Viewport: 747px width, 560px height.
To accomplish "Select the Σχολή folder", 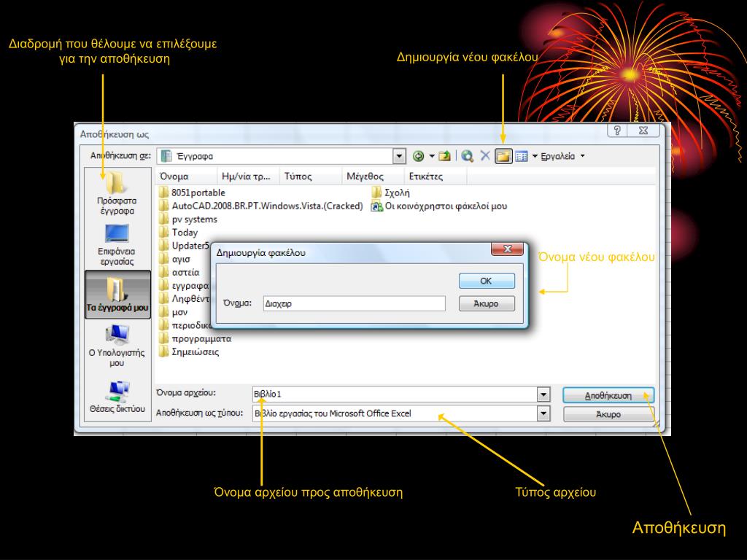I will tap(391, 192).
